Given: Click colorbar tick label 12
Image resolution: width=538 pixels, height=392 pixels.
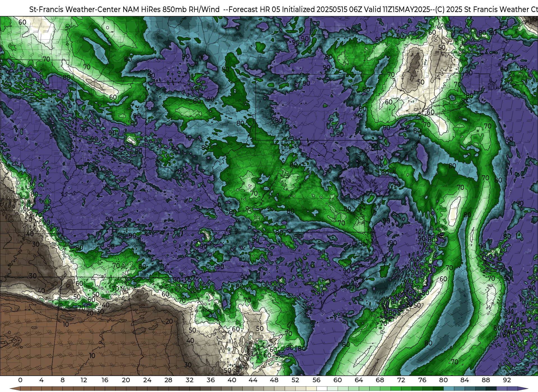Looking at the screenshot, I should point(84,380).
